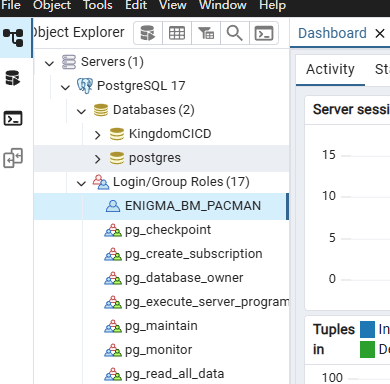Expand the postgres database

pos(97,159)
